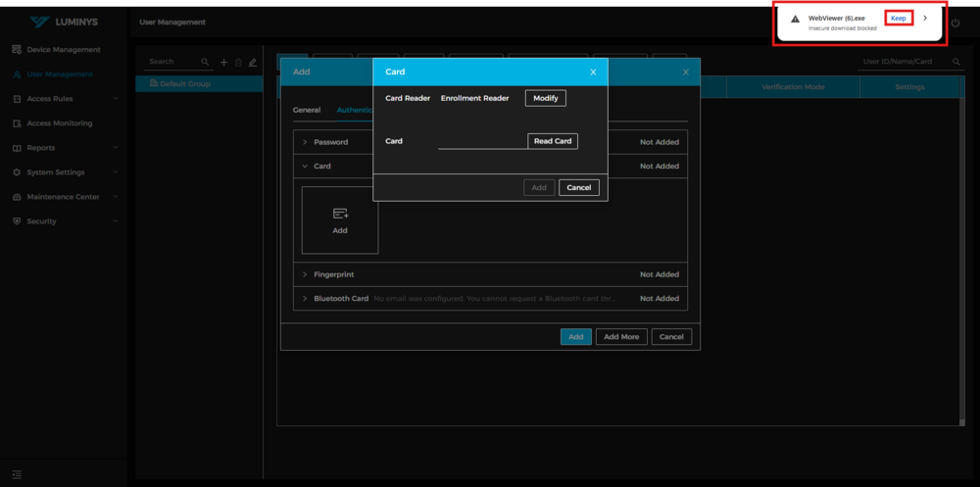Click into the Card number field
Viewport: 980px width, 487px height.
[482, 141]
